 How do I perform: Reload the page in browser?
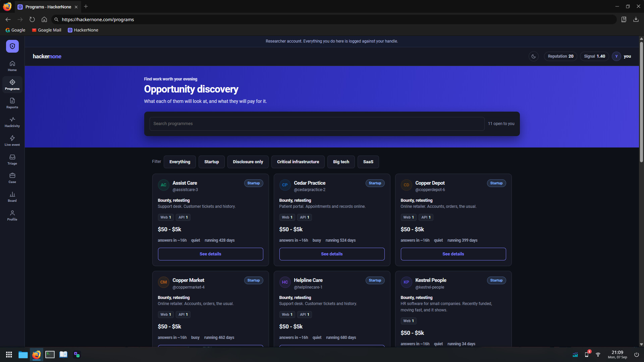(x=32, y=19)
